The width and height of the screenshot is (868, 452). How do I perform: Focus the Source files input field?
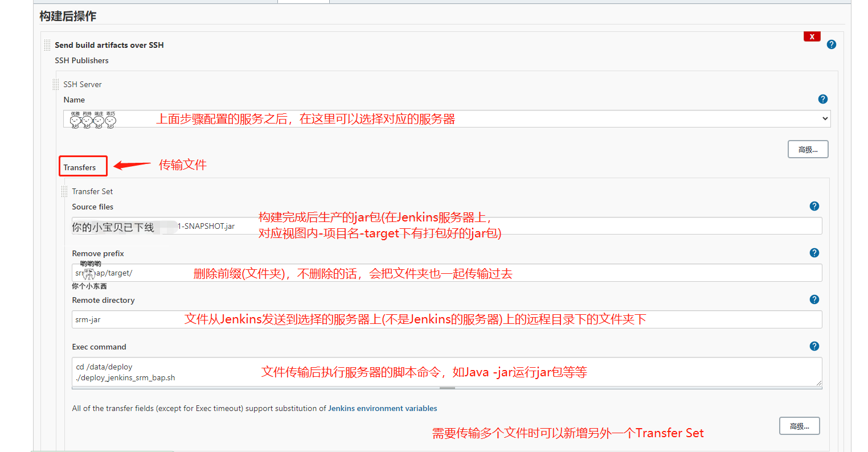[x=447, y=226]
